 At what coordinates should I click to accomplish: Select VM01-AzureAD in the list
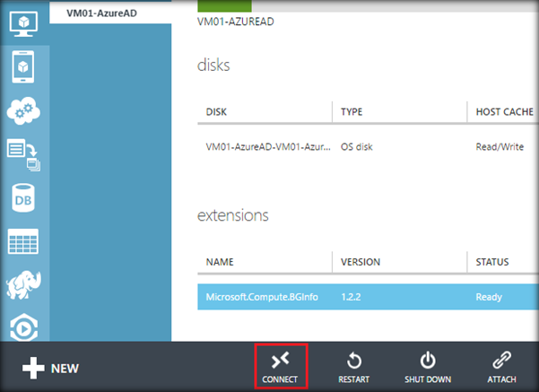click(x=110, y=13)
